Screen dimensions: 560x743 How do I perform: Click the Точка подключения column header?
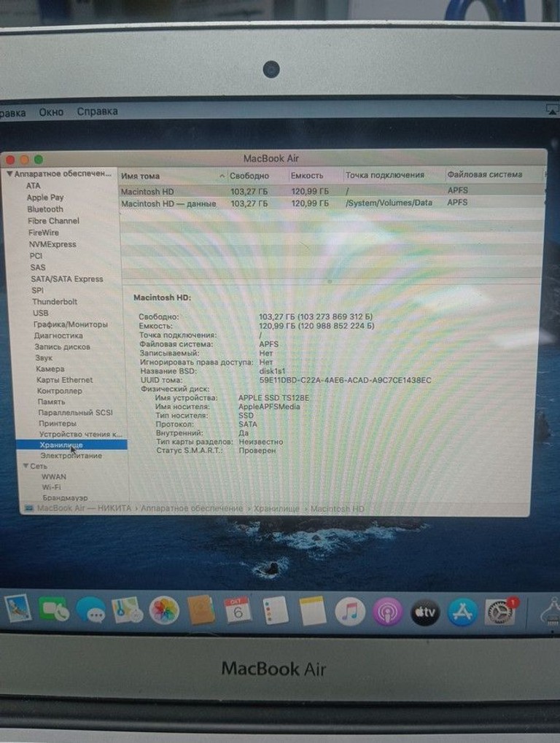[x=385, y=175]
